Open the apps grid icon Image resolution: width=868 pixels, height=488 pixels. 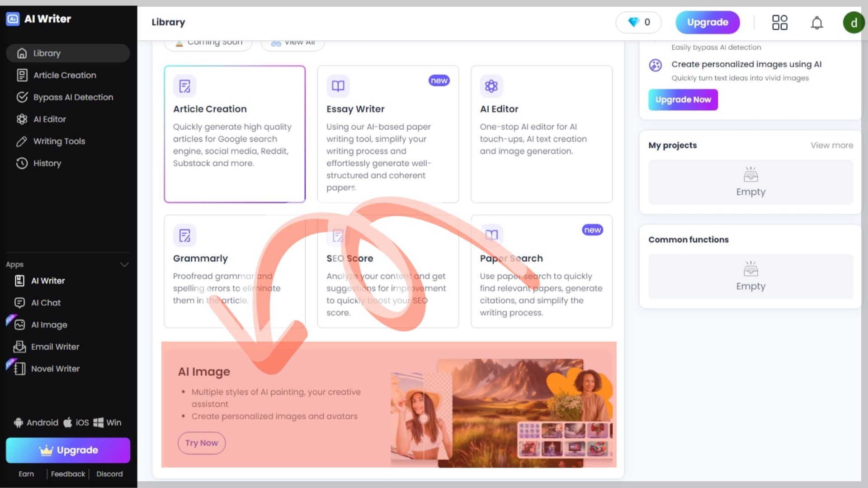coord(779,23)
